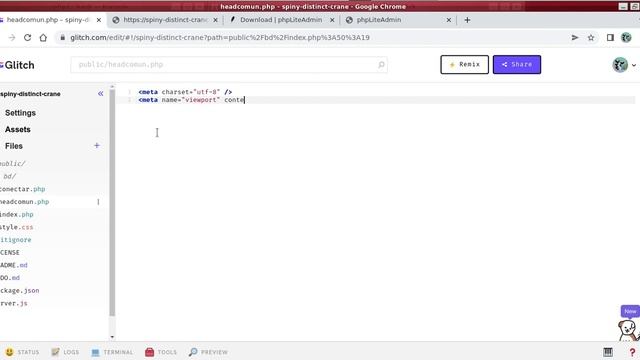Screen dimensions: 640x360
Task: Open the Preview menu
Action: tap(208, 352)
